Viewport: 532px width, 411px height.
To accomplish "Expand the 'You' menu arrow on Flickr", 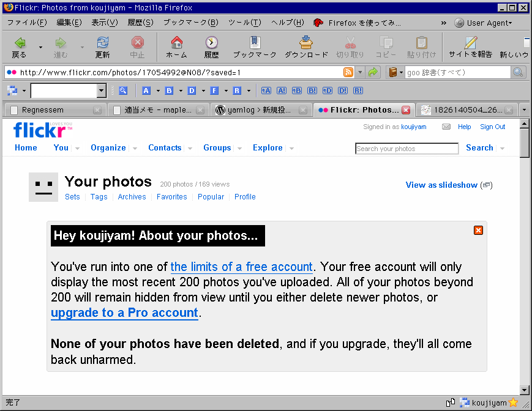I will [x=77, y=149].
